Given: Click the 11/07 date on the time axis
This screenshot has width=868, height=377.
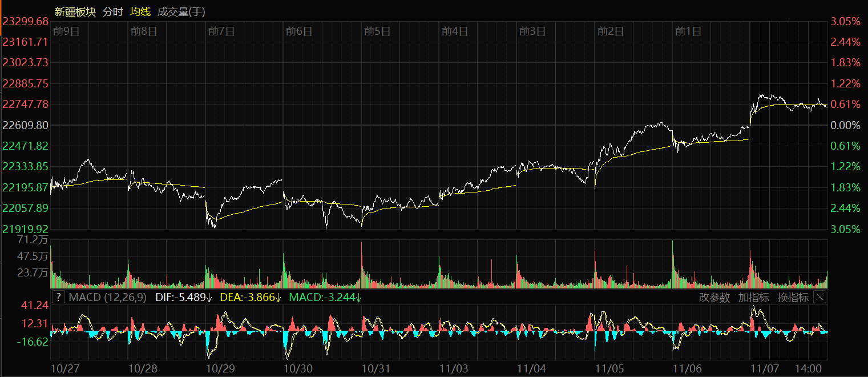Looking at the screenshot, I should pos(765,368).
